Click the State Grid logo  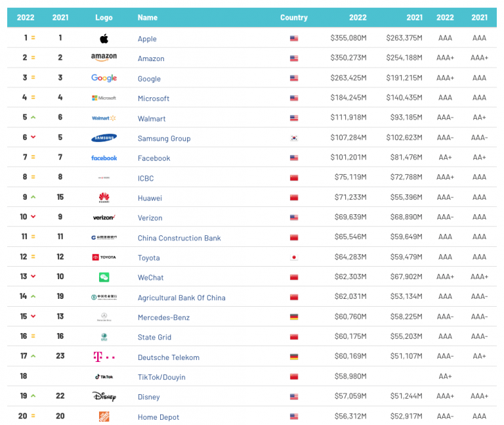[104, 337]
